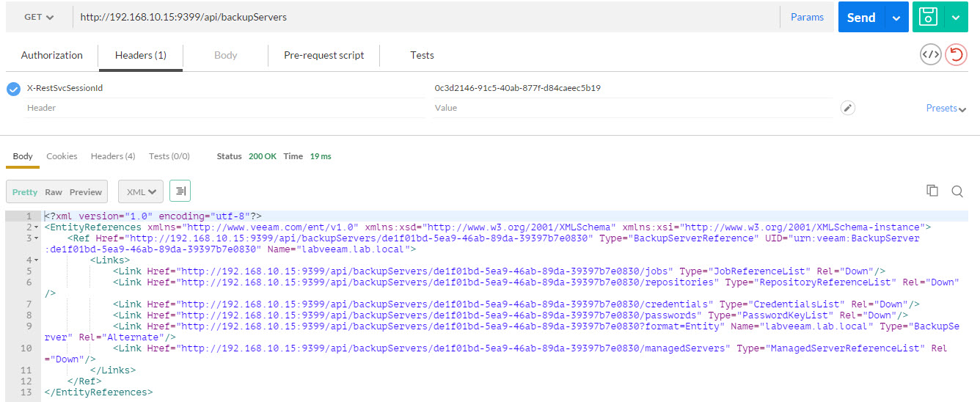This screenshot has height=402, width=980.
Task: Toggle the line wrap icon beside XML
Action: [180, 191]
